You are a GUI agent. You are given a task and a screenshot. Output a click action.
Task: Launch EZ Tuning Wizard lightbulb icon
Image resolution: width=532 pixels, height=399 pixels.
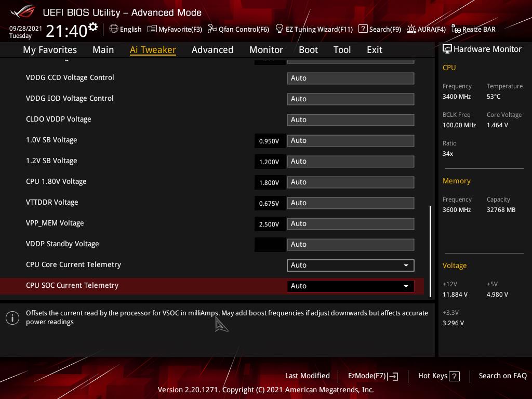point(280,29)
